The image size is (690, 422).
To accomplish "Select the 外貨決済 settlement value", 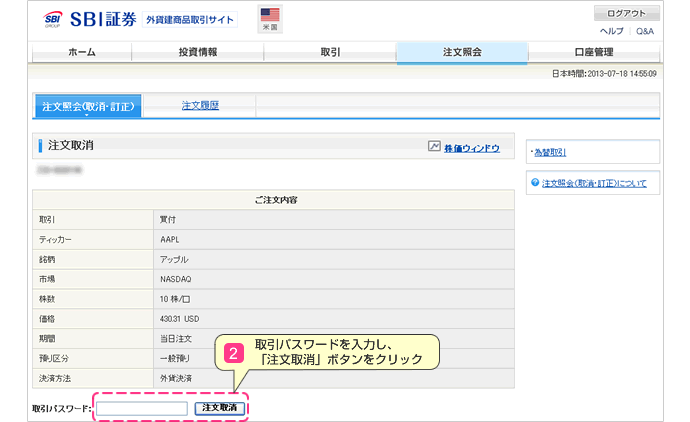I will pos(176,378).
